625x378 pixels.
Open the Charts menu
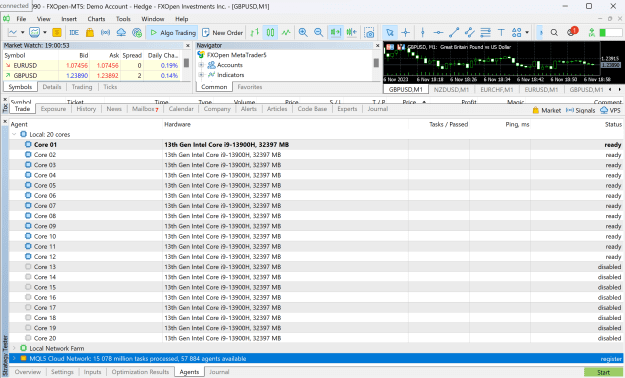click(x=96, y=19)
